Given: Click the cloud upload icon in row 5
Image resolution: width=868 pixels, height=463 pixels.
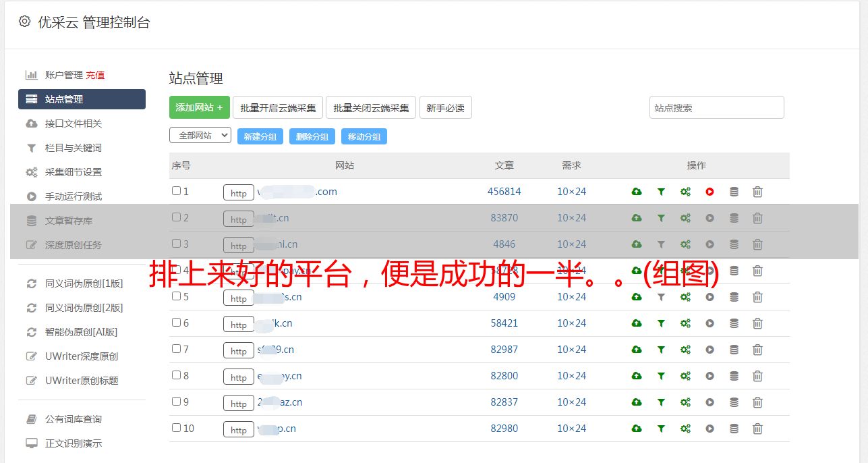Looking at the screenshot, I should 637,297.
